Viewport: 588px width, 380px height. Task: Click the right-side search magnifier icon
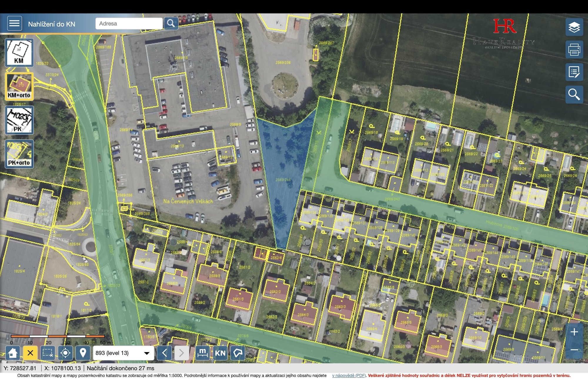tap(574, 95)
